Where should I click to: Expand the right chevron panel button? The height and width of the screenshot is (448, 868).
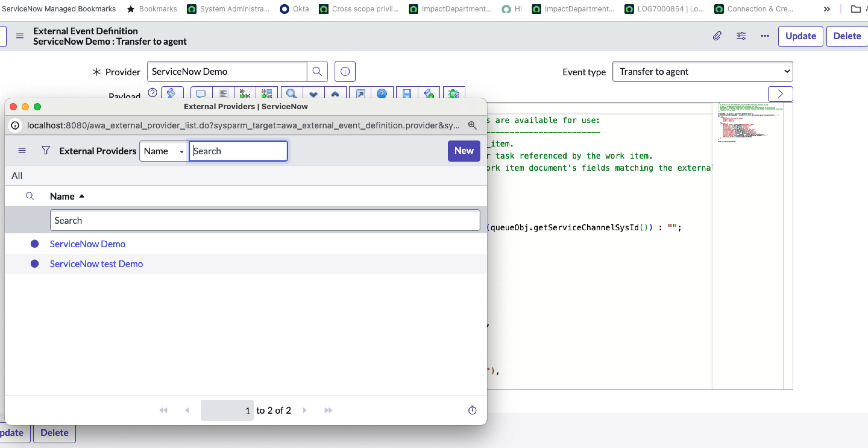(x=780, y=94)
